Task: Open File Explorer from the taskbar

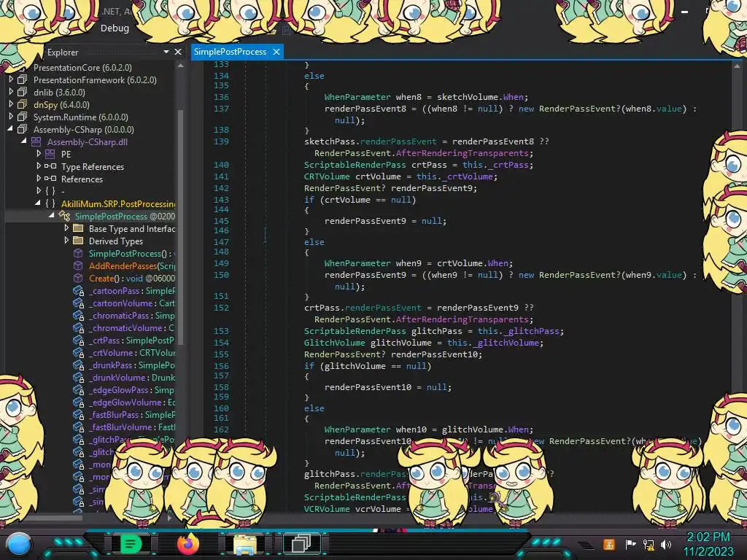Action: click(245, 545)
